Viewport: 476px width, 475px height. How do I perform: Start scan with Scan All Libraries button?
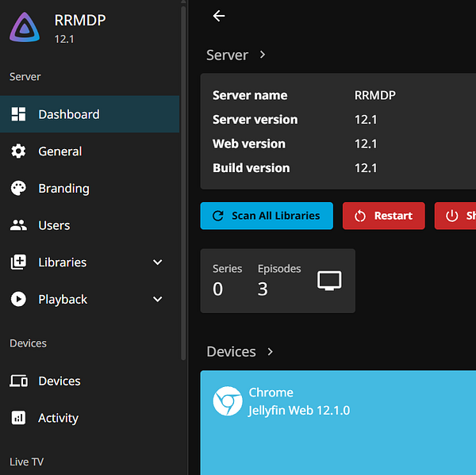pyautogui.click(x=267, y=216)
